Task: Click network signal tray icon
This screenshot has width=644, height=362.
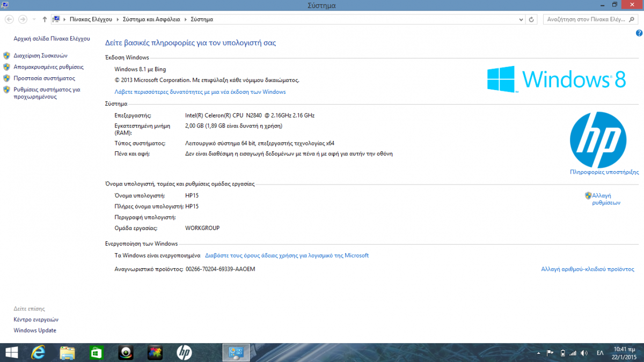Action: [x=573, y=353]
